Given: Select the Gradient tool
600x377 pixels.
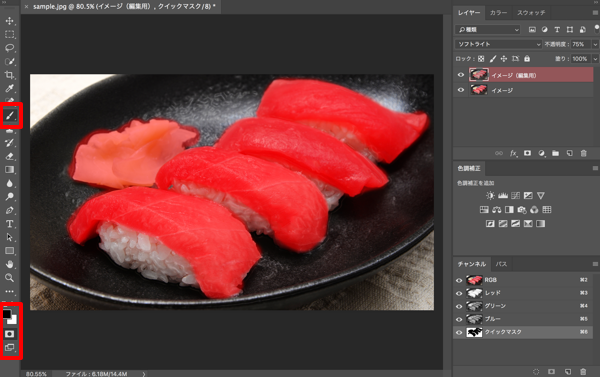Looking at the screenshot, I should pyautogui.click(x=10, y=170).
